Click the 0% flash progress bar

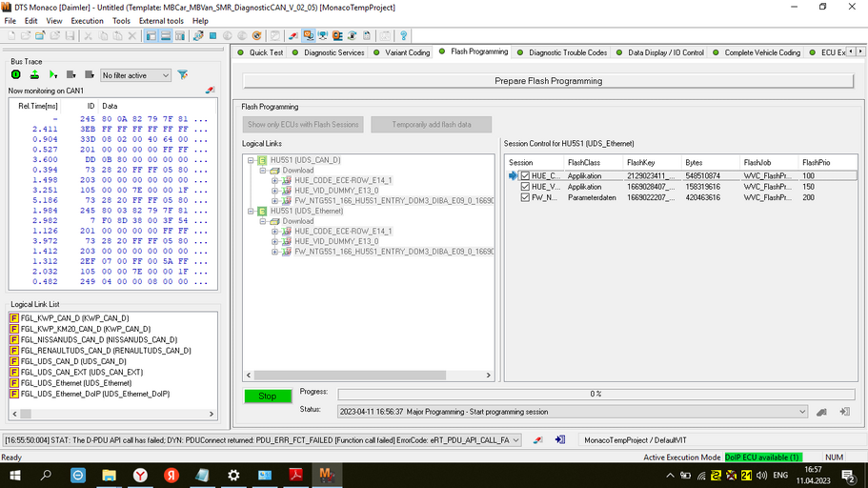pos(595,394)
